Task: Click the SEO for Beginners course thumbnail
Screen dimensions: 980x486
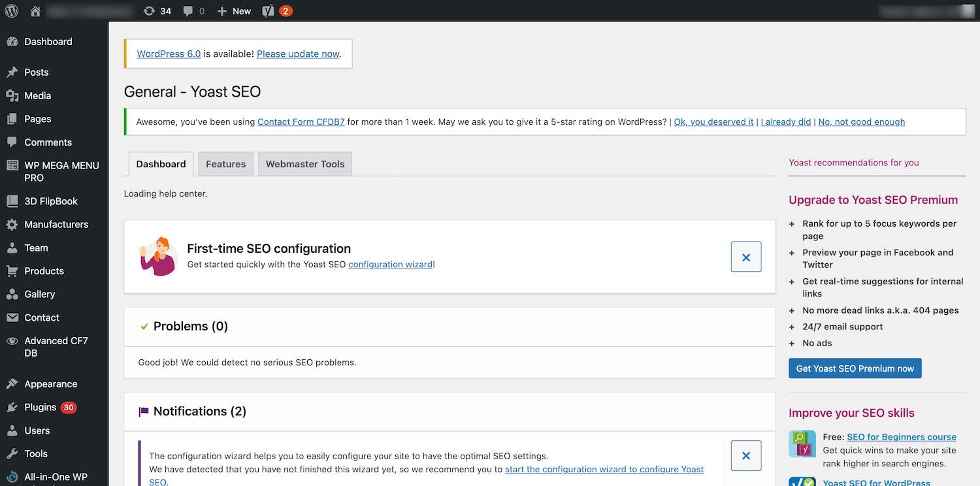Action: click(802, 444)
